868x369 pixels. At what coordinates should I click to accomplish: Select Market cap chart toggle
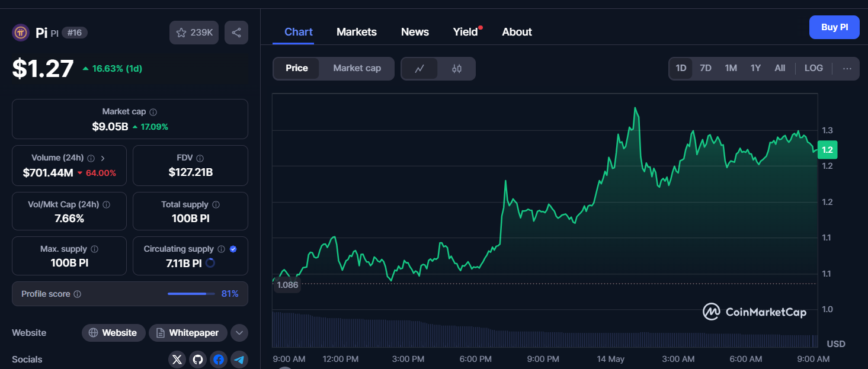coord(357,68)
